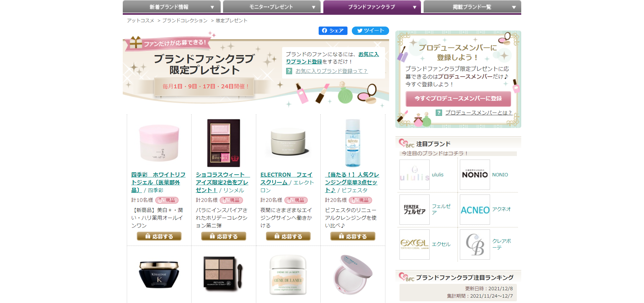Apply with 応募する for 四季彩 gel
The width and height of the screenshot is (644, 303).
tap(159, 236)
